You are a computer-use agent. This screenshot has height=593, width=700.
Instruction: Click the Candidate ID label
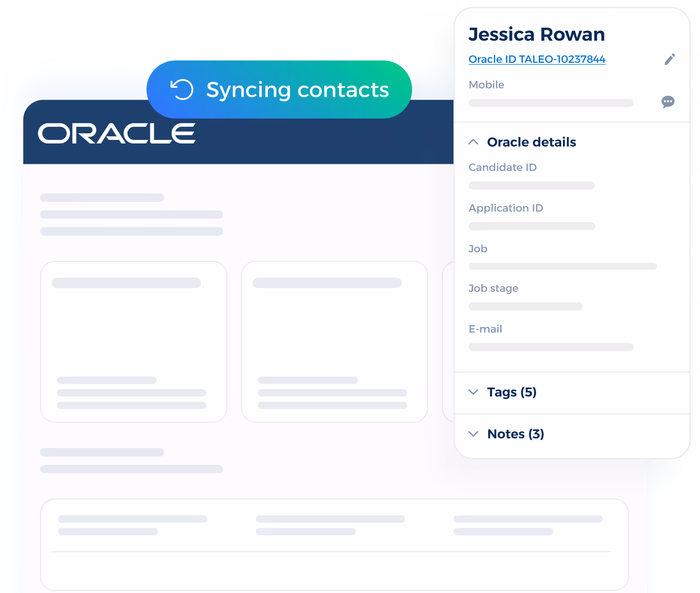[503, 167]
